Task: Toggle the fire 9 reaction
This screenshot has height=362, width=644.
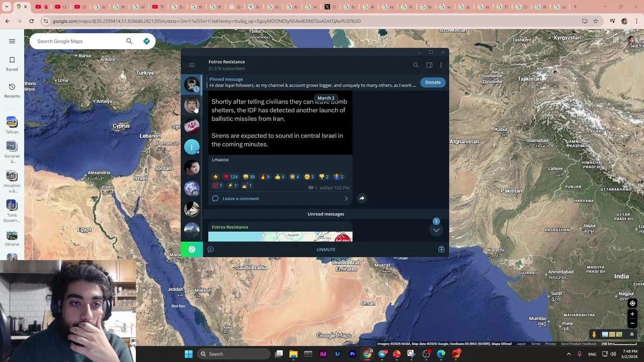Action: [x=265, y=177]
